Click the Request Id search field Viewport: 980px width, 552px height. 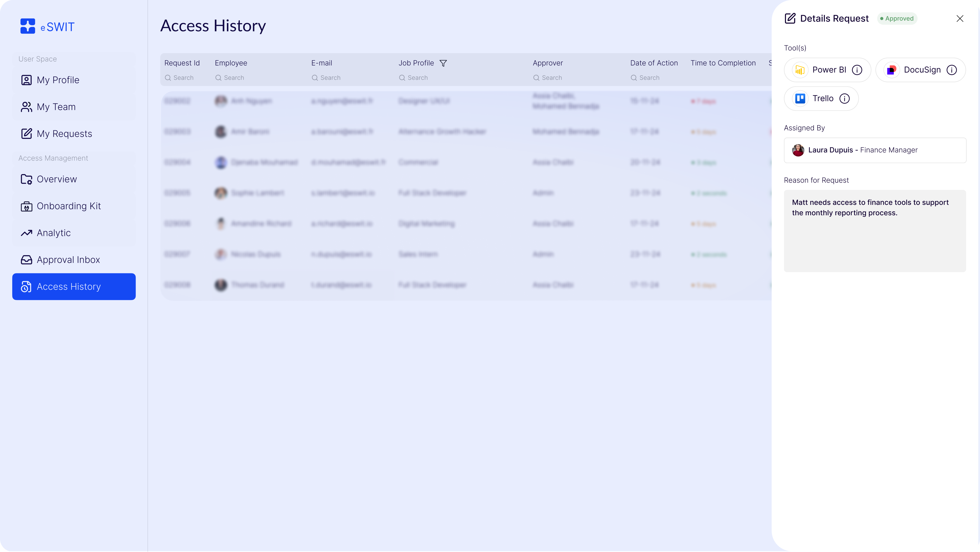[183, 78]
